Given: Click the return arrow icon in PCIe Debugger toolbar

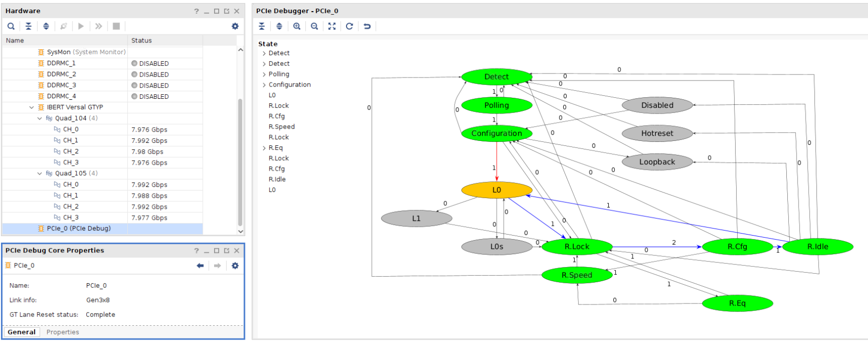Looking at the screenshot, I should (x=367, y=26).
